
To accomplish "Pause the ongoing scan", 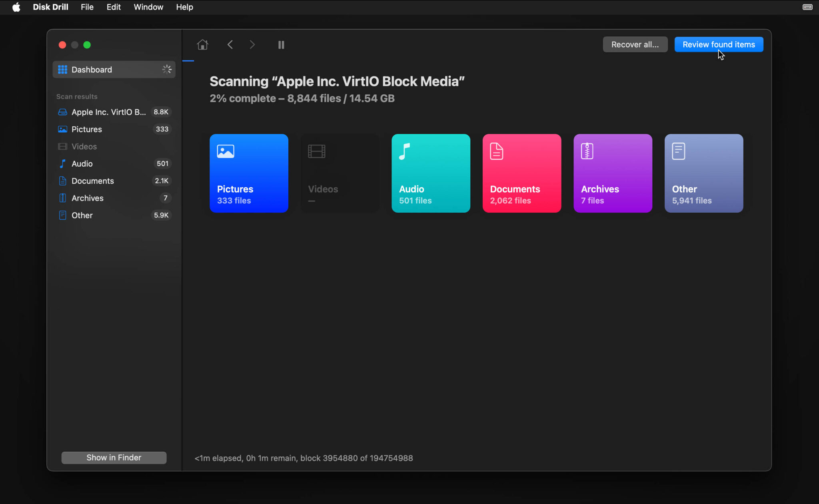I will [x=281, y=44].
